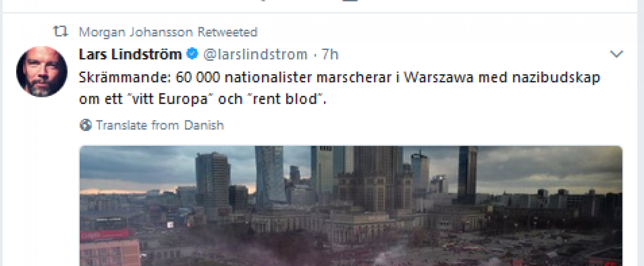The height and width of the screenshot is (266, 644).
Task: Click the dark tower on the photo's right
Action: click(467, 174)
